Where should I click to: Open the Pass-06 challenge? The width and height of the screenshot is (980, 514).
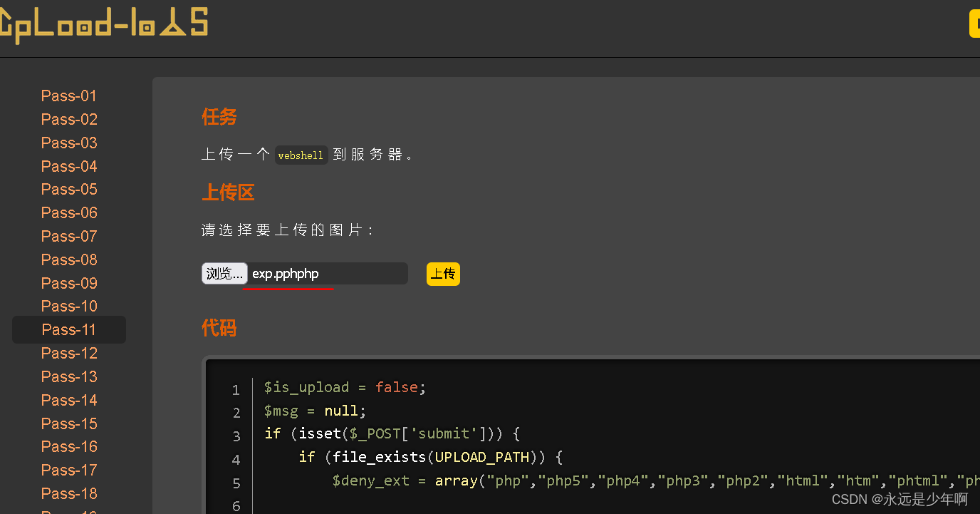point(69,212)
